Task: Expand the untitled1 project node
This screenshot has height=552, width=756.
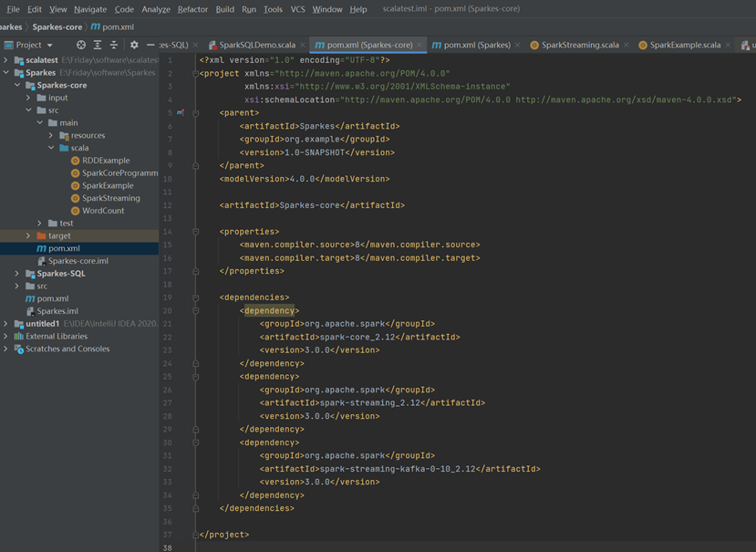Action: pos(5,323)
